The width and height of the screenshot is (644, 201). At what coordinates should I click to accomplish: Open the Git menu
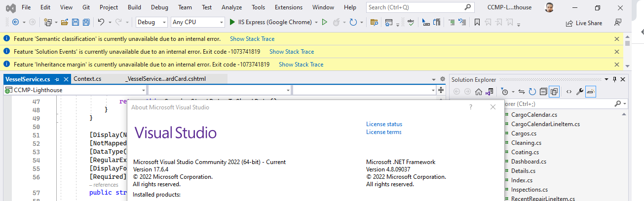click(86, 7)
